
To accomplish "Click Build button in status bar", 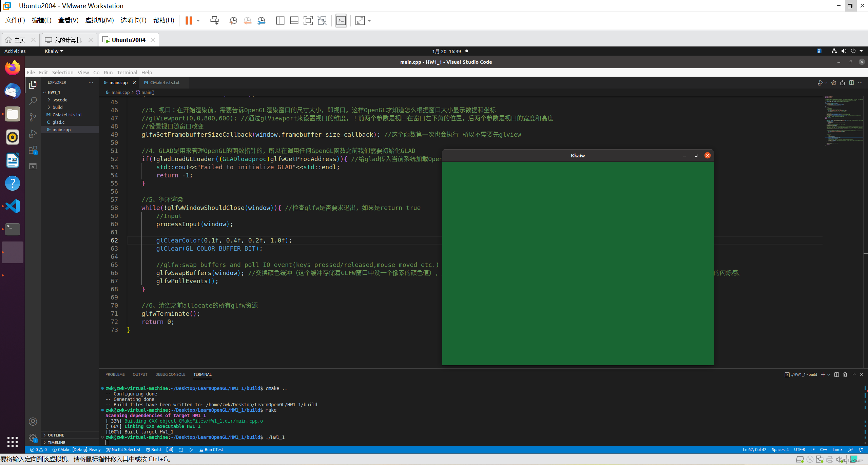I will (x=153, y=450).
